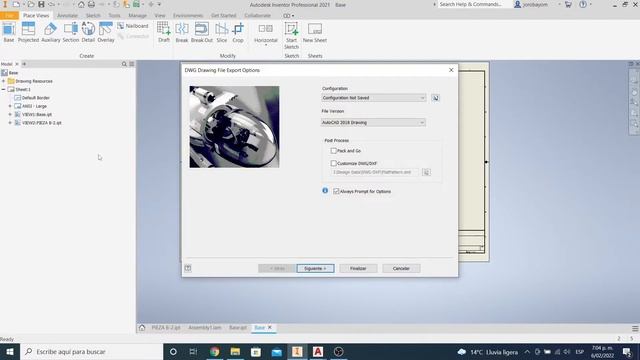Click the Windows taskbar search box
The height and width of the screenshot is (360, 640).
point(91,351)
